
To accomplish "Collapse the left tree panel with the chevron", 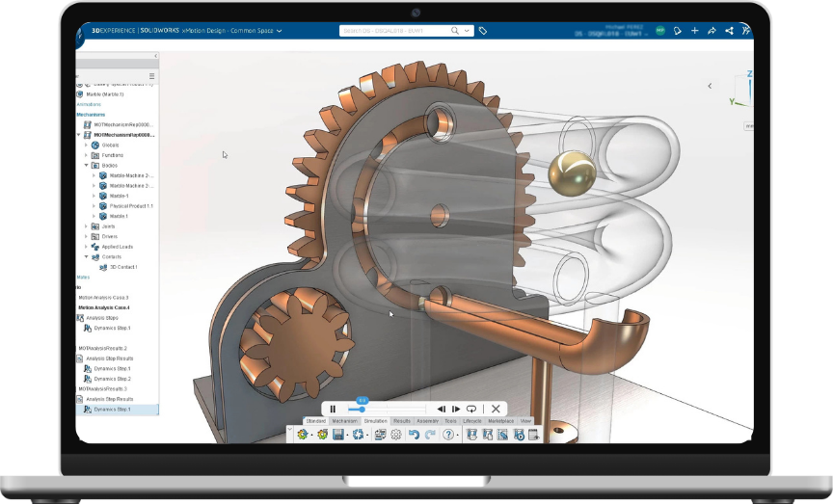I will point(155,56).
